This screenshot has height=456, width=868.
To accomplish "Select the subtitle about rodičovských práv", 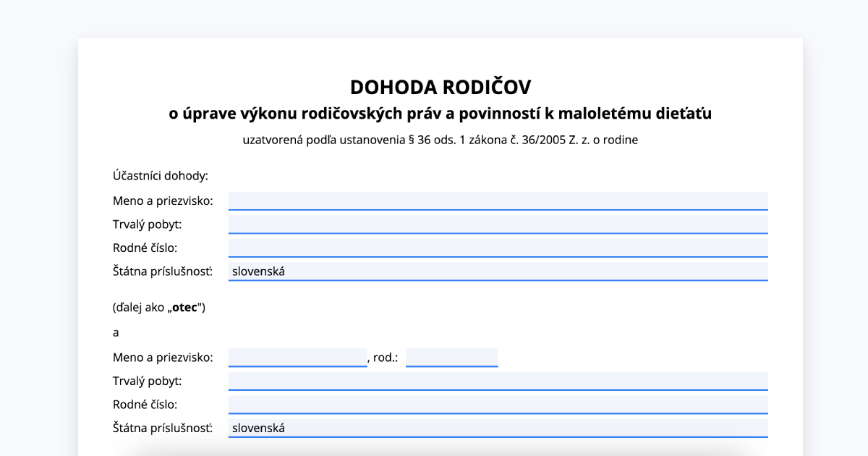I will tap(441, 113).
